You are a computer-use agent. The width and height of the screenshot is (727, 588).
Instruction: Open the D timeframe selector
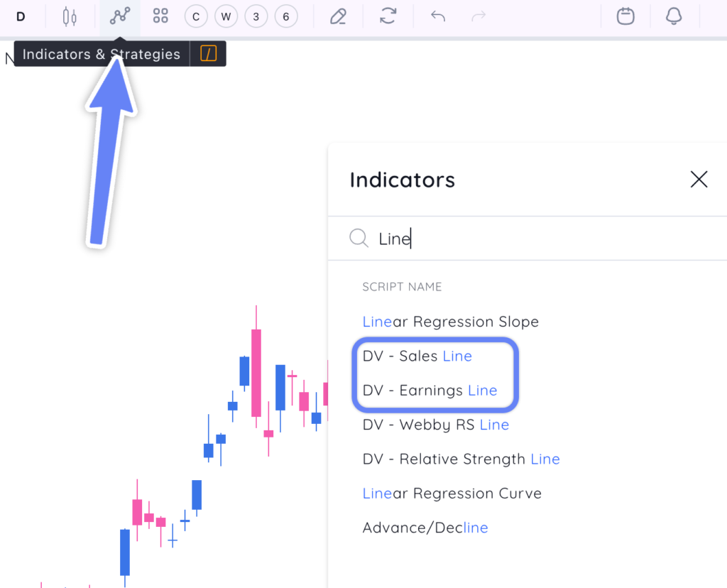21,16
